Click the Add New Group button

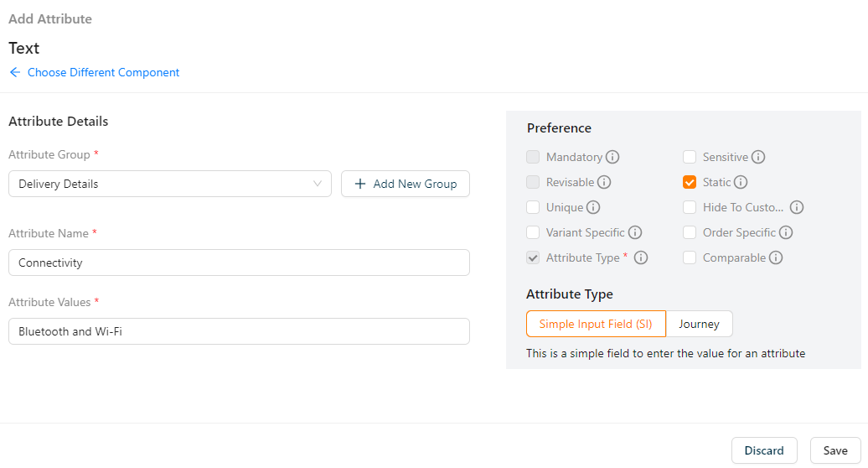coord(406,184)
